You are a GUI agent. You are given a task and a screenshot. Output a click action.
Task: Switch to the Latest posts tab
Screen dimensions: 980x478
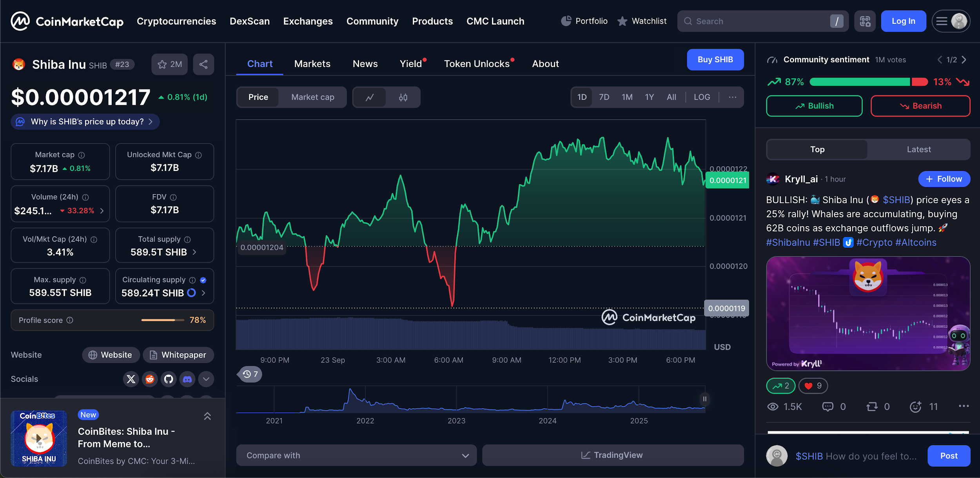[x=918, y=149]
